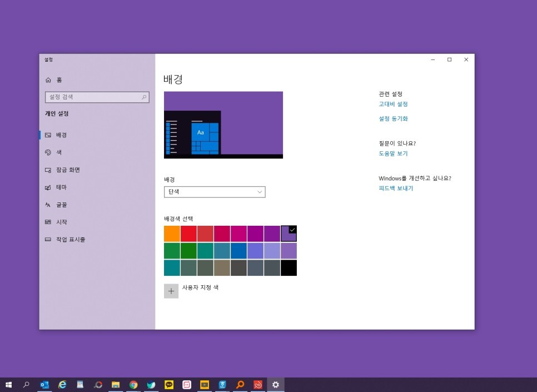
Task: Click 피드백 보내기 link
Action: click(x=396, y=188)
